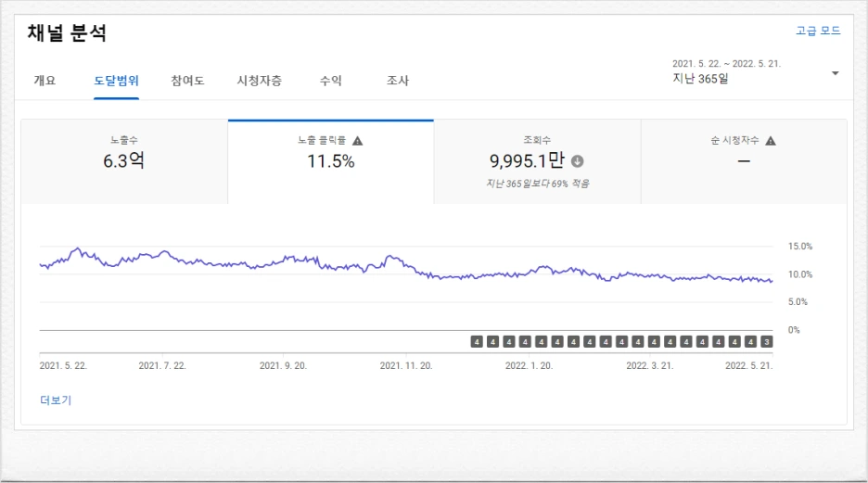Select the 도달범위 tab
868x483 pixels.
116,81
